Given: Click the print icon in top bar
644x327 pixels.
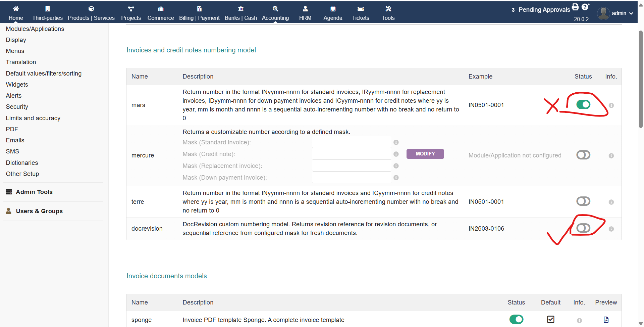Looking at the screenshot, I should coord(575,7).
